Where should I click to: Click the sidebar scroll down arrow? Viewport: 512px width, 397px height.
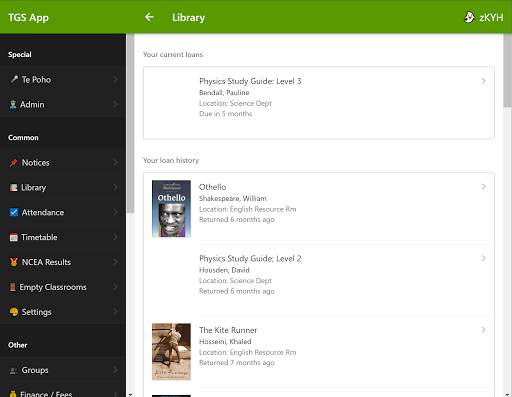click(x=130, y=394)
